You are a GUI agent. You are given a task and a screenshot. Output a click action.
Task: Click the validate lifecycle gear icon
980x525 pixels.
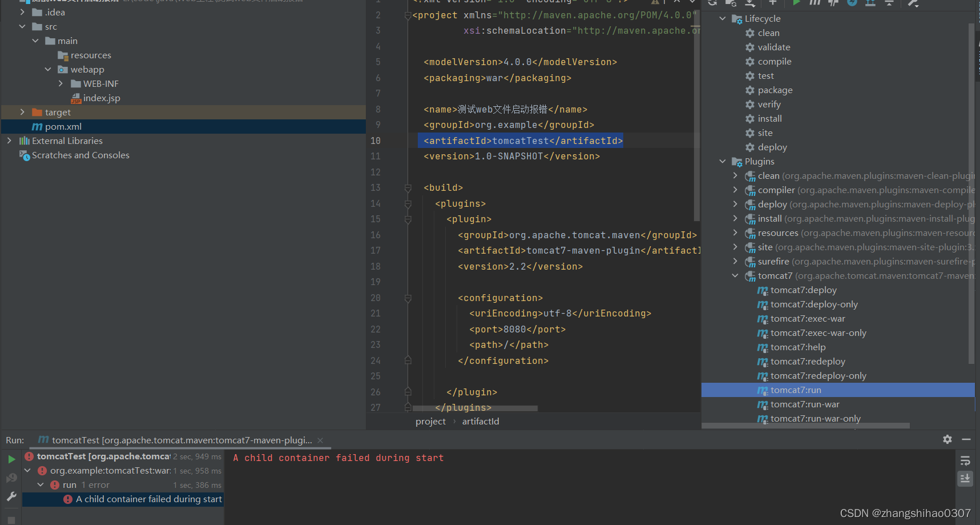tap(750, 47)
